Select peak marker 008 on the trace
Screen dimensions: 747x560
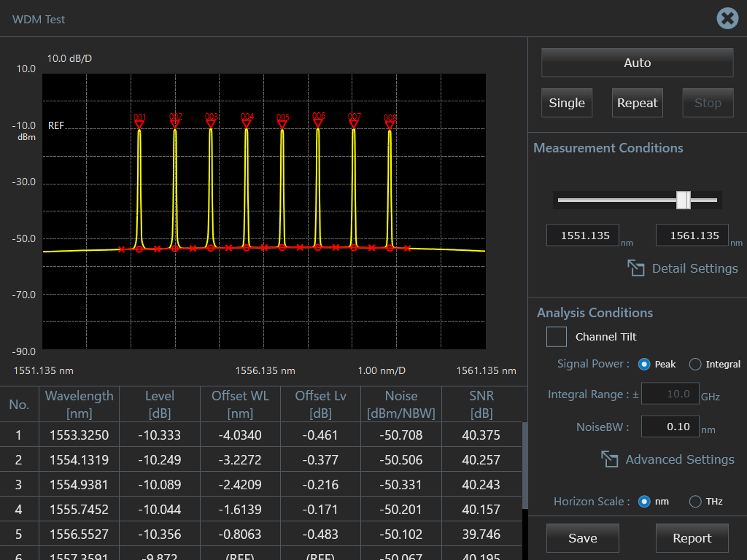pos(390,124)
